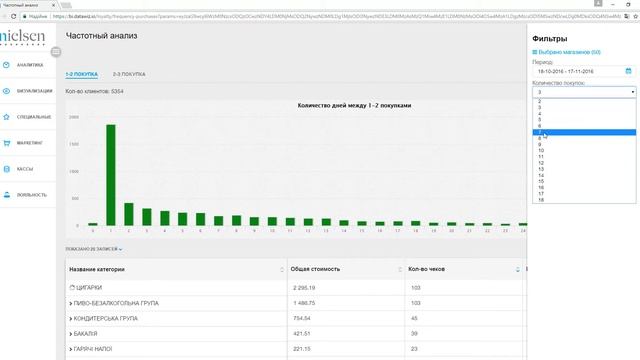
Task: Switch to the 2-3 покупка tab
Action: (x=129, y=74)
